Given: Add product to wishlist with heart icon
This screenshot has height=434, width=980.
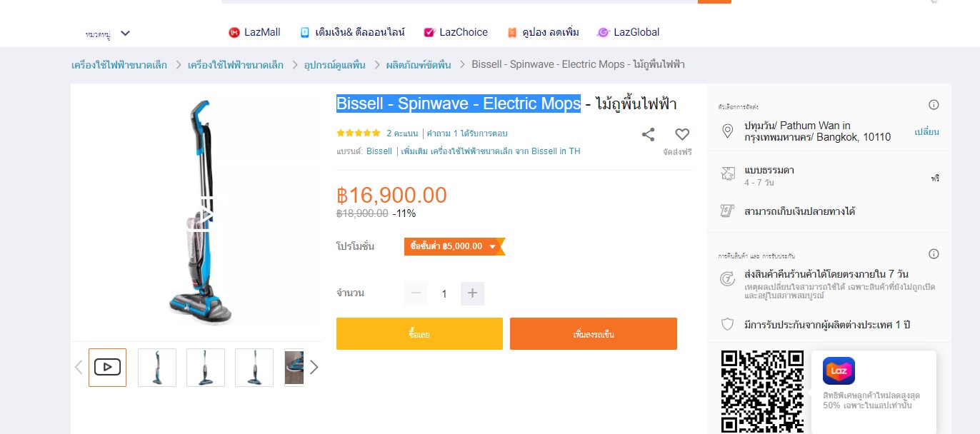Looking at the screenshot, I should [682, 134].
